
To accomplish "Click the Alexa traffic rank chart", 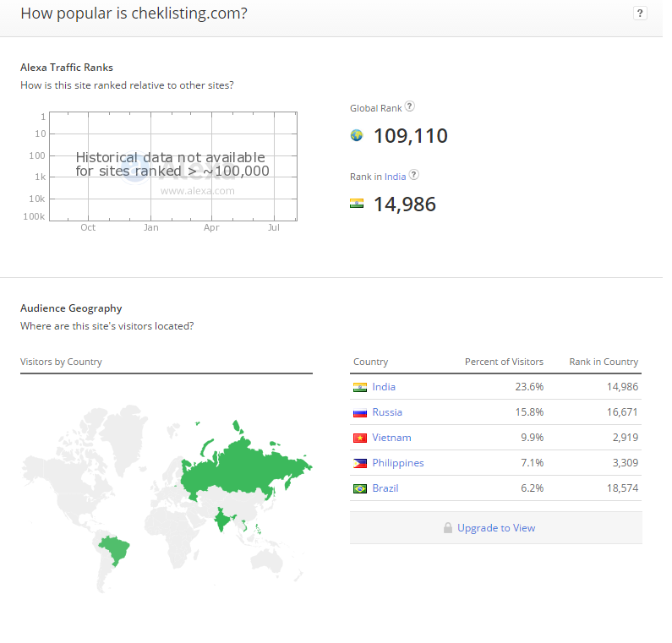I will tap(173, 166).
